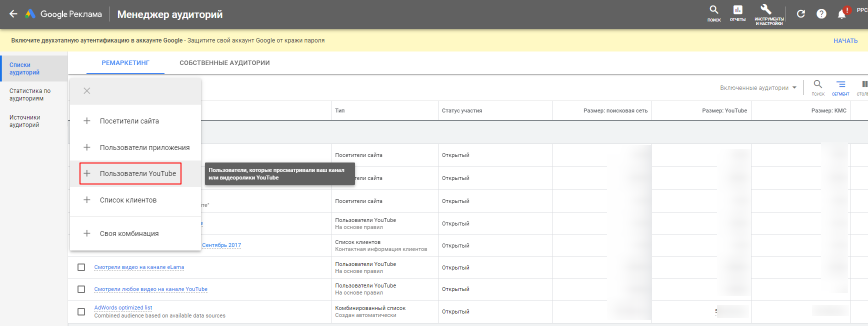Open the Segment (Сегмент) icon
This screenshot has width=868, height=326.
pos(840,87)
